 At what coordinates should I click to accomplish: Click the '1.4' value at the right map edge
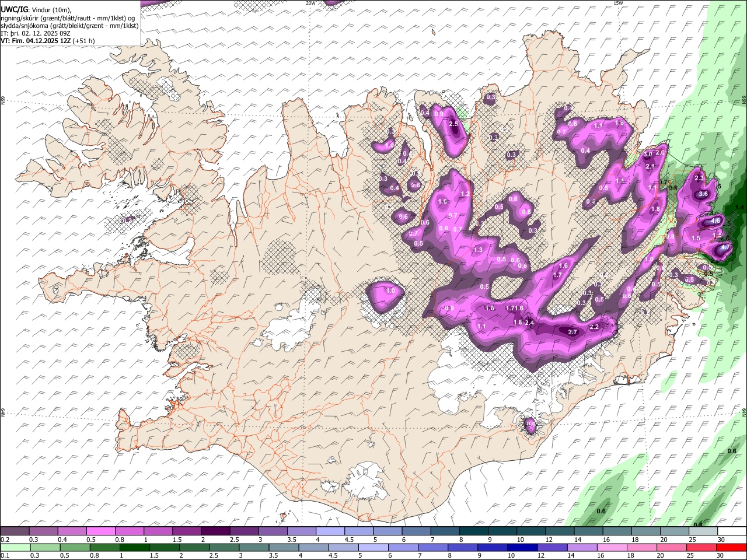pos(740,208)
